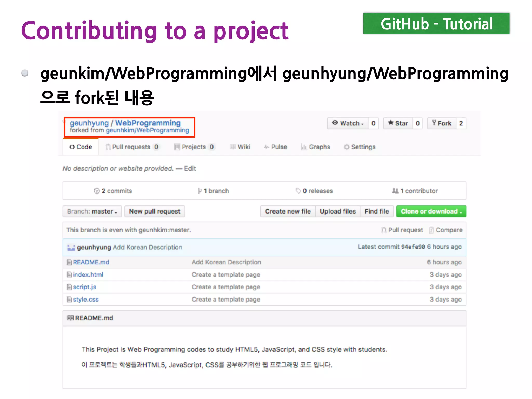Open the Pulse tab
This screenshot has width=532, height=399.
pyautogui.click(x=275, y=147)
